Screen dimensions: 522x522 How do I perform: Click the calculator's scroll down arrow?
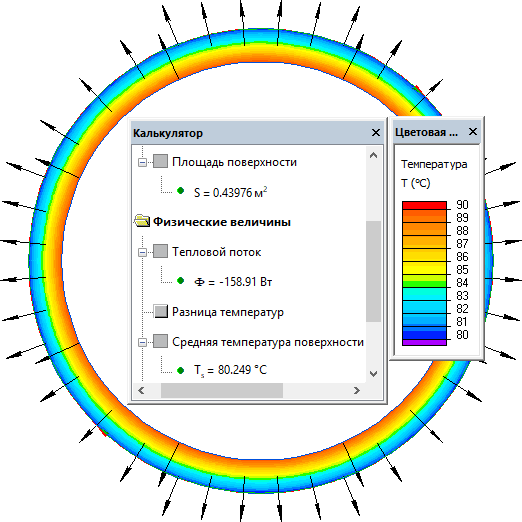coord(374,374)
